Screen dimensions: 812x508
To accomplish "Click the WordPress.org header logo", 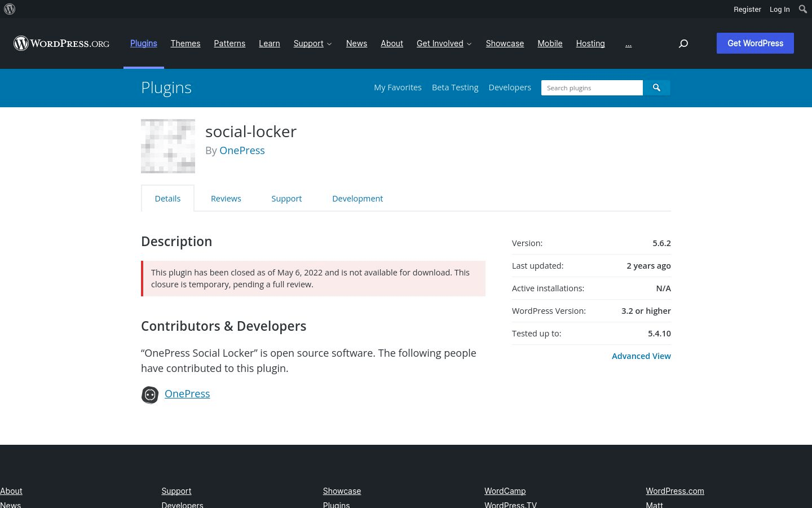I will coord(61,43).
